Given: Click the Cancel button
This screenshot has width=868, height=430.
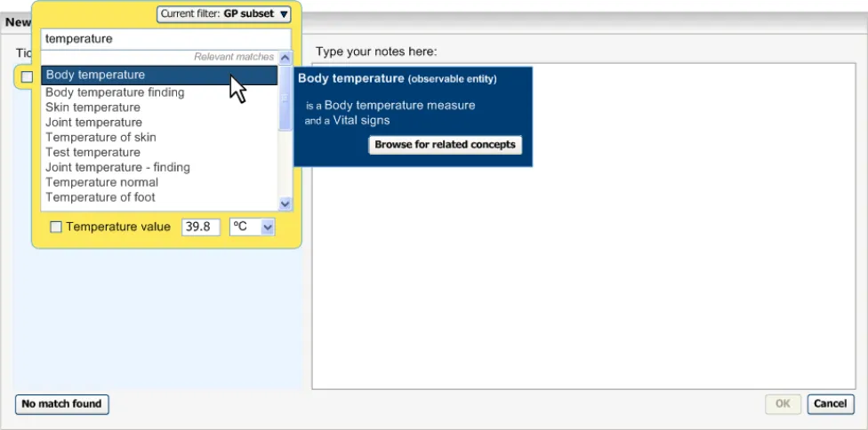Looking at the screenshot, I should click(x=830, y=404).
